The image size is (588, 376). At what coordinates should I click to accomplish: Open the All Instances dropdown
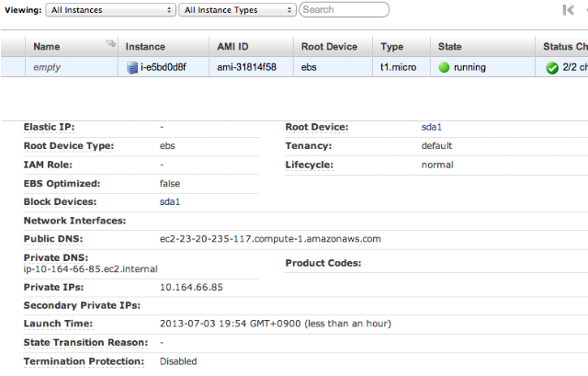[110, 10]
